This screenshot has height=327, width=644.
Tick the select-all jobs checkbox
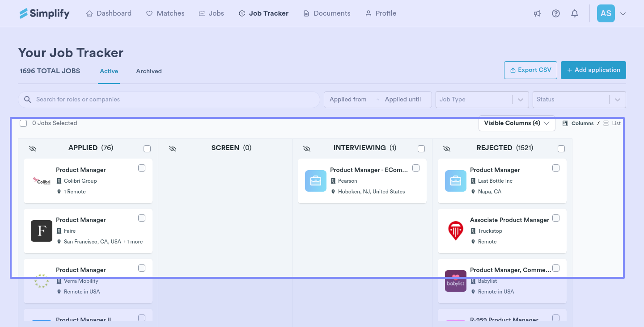point(23,123)
